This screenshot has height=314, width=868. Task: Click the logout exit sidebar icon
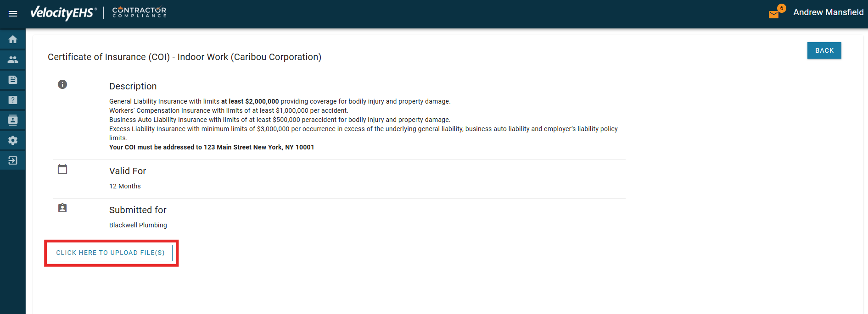coord(13,160)
